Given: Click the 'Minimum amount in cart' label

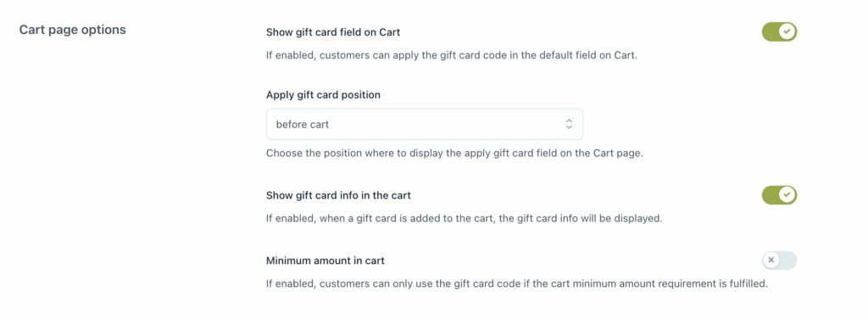Looking at the screenshot, I should (325, 261).
